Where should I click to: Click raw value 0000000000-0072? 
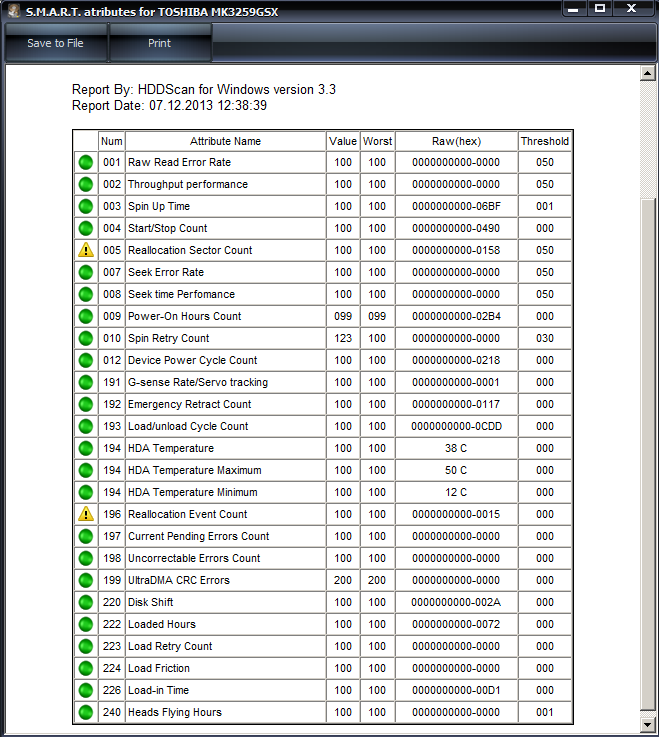[x=456, y=624]
